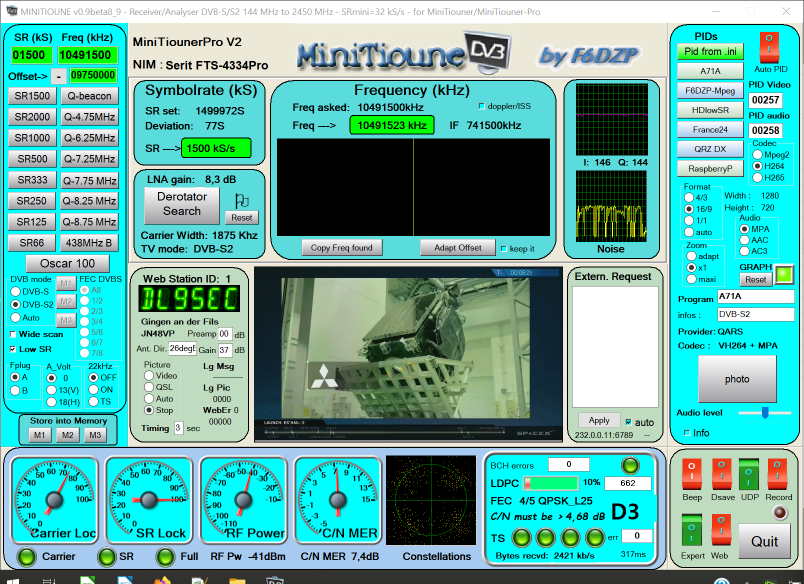Click the Adapt Offset button

(x=457, y=248)
